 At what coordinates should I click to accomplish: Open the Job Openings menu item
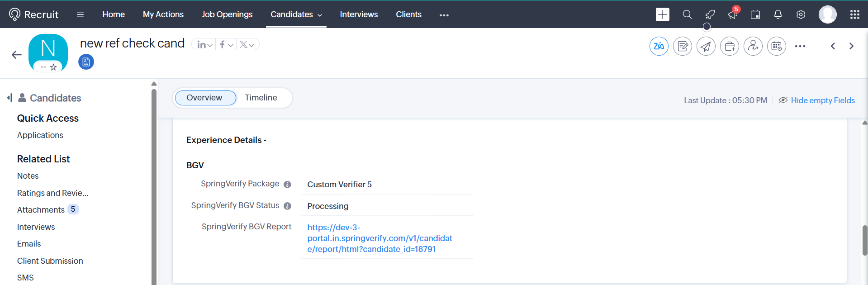[x=227, y=14]
